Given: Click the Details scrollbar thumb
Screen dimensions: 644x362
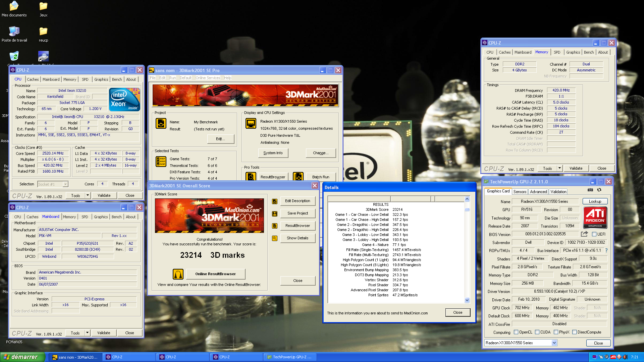Looking at the screenshot, I should click(x=467, y=209).
